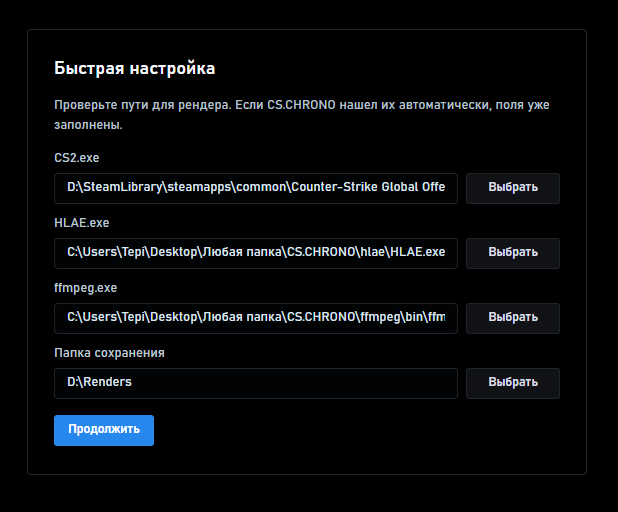This screenshot has height=512, width=618.
Task: Click Выбрать button next to CS2.exe path
Action: pos(513,188)
